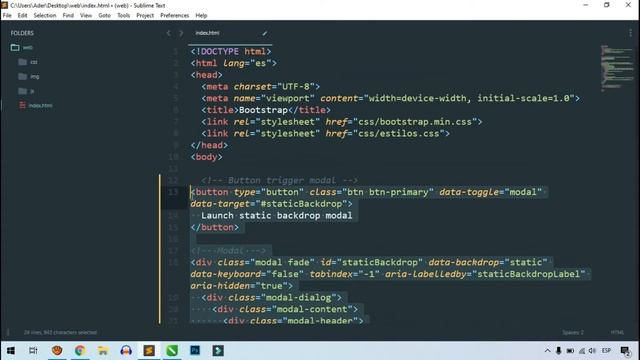Toggle sidebar with status bar left icon
Viewport: 640px width, 360px height.
(8, 332)
